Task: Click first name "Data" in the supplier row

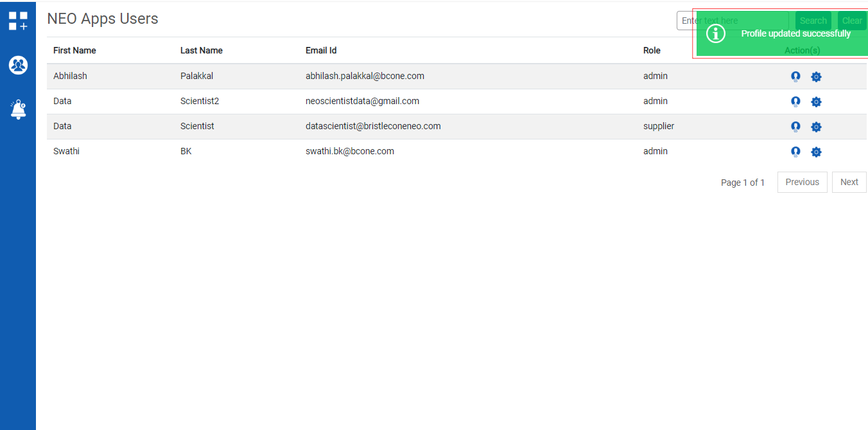Action: coord(62,126)
